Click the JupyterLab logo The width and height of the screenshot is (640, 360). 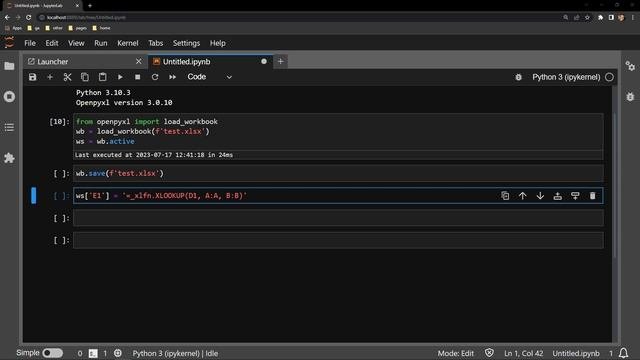point(9,42)
